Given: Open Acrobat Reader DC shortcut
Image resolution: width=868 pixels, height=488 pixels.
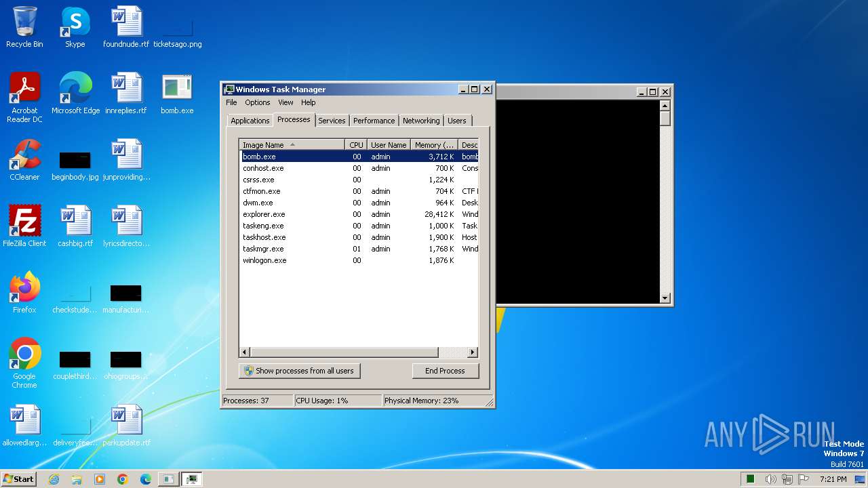Looking at the screenshot, I should point(24,98).
